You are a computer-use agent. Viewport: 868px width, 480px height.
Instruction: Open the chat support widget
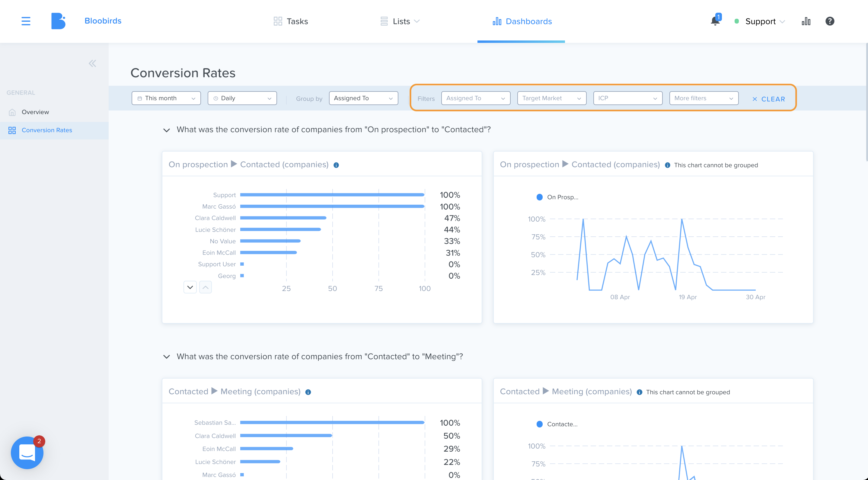[27, 452]
